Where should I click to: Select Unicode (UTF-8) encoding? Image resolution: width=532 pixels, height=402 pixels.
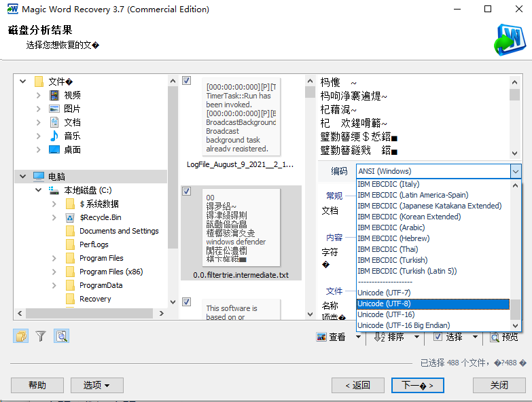[433, 304]
